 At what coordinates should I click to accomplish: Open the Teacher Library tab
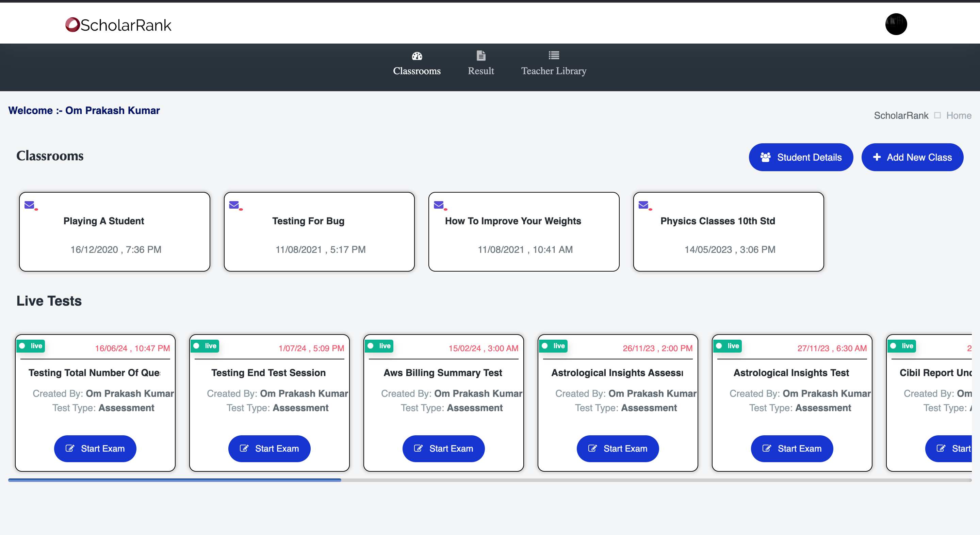pos(554,71)
